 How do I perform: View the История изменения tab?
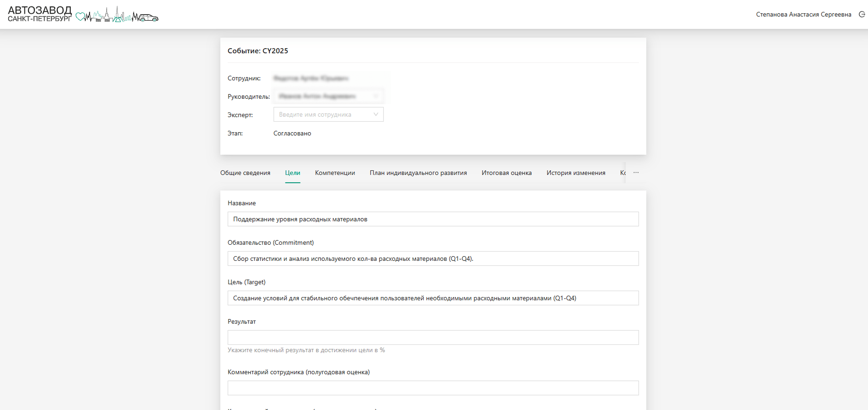pyautogui.click(x=576, y=173)
